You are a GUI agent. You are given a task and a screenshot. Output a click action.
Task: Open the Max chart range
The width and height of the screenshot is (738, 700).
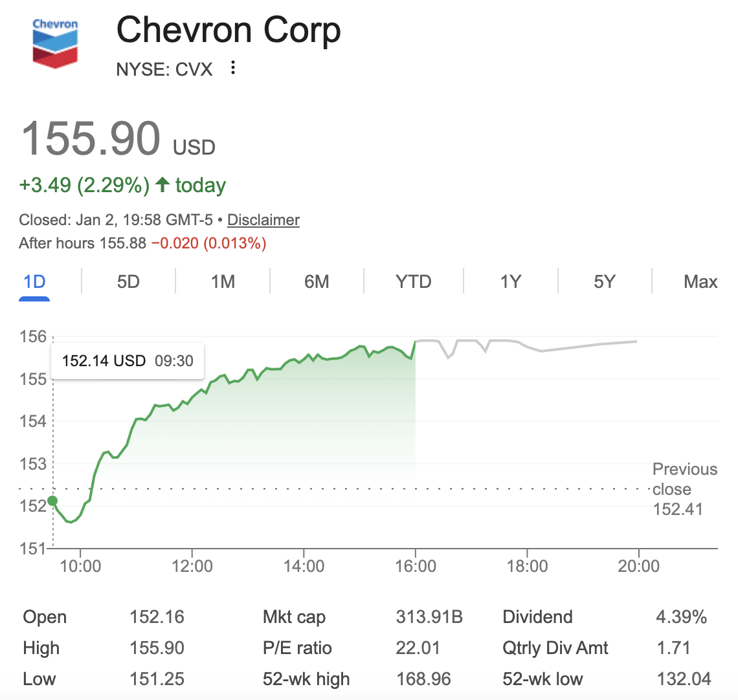[x=700, y=281]
